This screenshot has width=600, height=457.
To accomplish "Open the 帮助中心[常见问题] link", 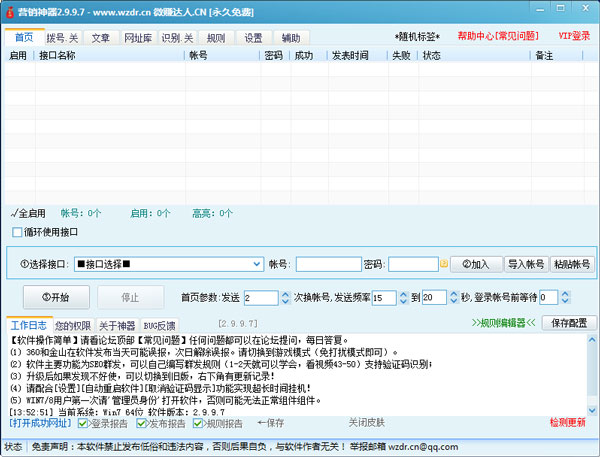I will pyautogui.click(x=495, y=36).
